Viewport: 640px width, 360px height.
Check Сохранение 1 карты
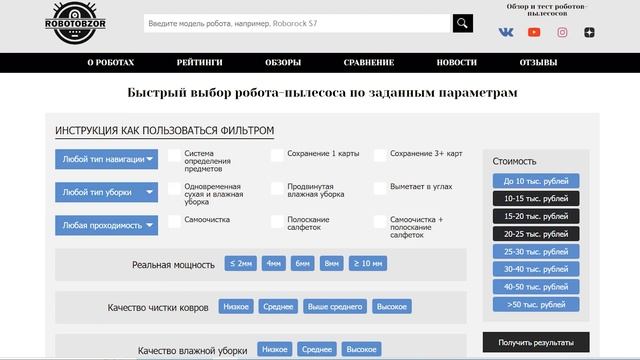click(x=277, y=155)
